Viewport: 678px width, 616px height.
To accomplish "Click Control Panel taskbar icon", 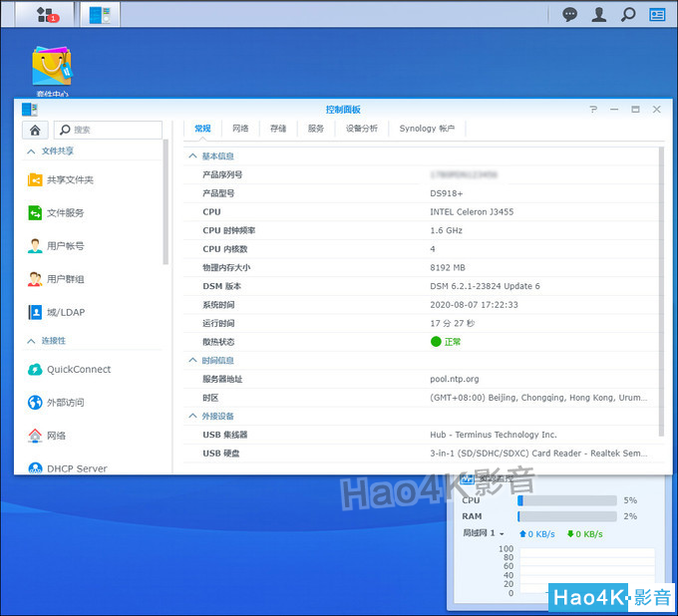I will (x=100, y=14).
